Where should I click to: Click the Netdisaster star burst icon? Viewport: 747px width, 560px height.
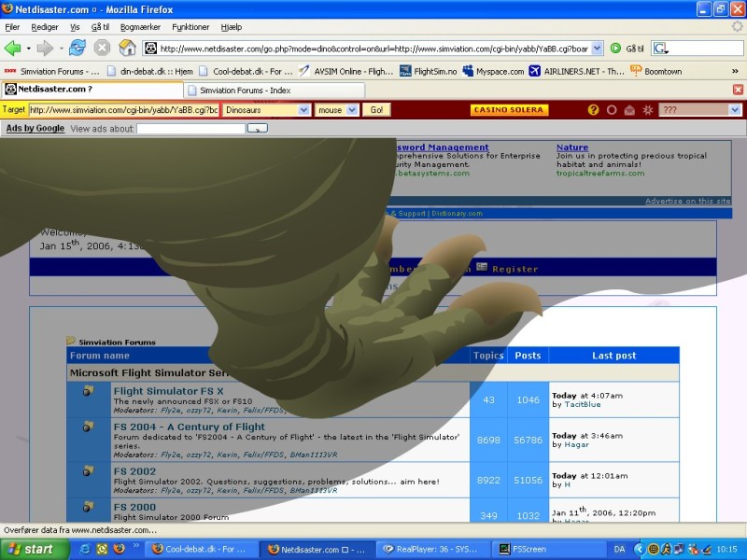(x=648, y=110)
